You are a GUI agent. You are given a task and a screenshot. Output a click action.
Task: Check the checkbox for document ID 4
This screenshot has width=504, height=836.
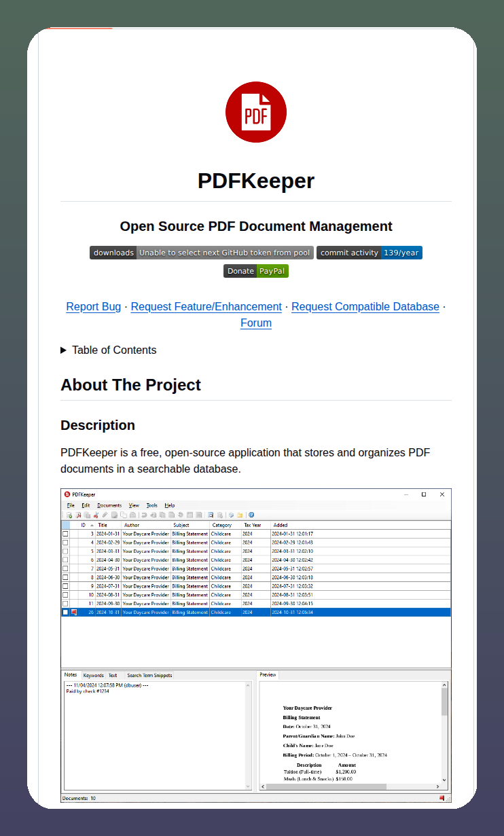(66, 543)
